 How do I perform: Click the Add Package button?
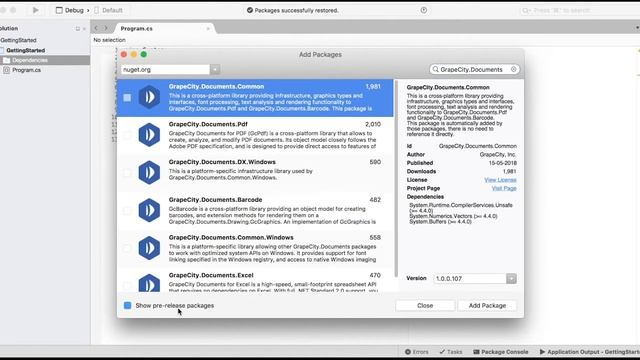click(487, 305)
